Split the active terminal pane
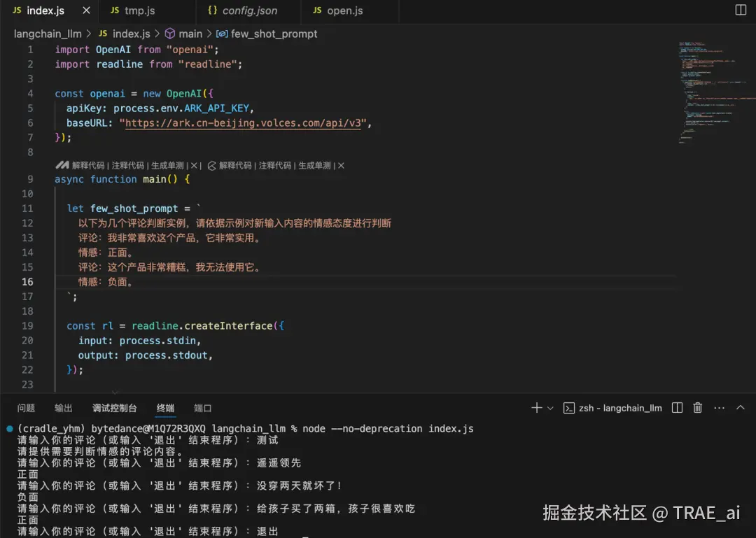 [x=676, y=407]
